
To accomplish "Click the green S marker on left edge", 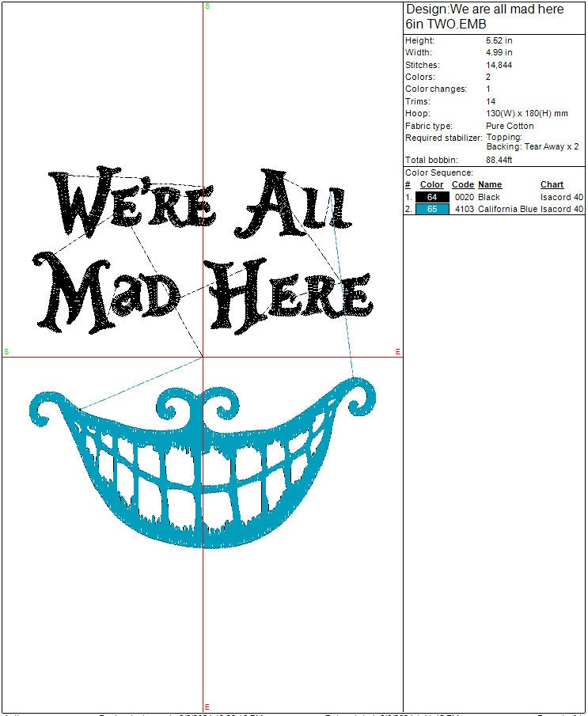I will 6,351.
